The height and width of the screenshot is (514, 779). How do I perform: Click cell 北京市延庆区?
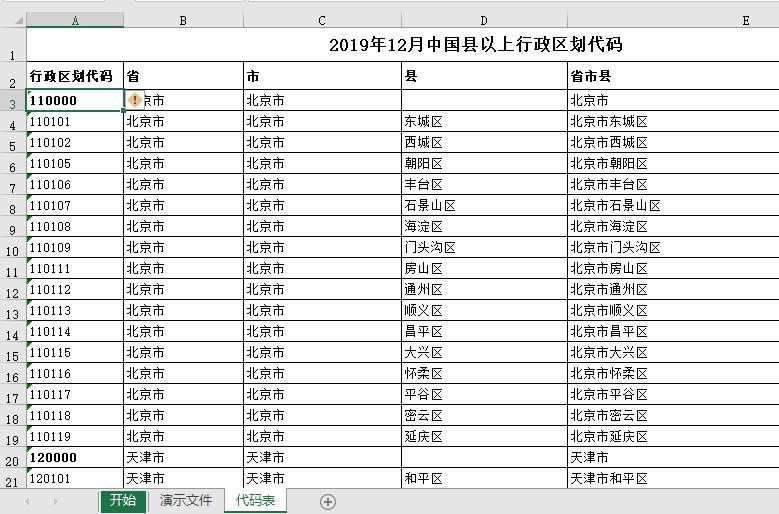(673, 437)
